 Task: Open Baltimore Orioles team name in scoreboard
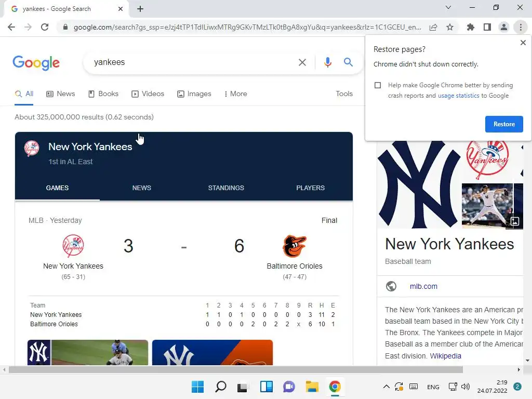point(295,266)
